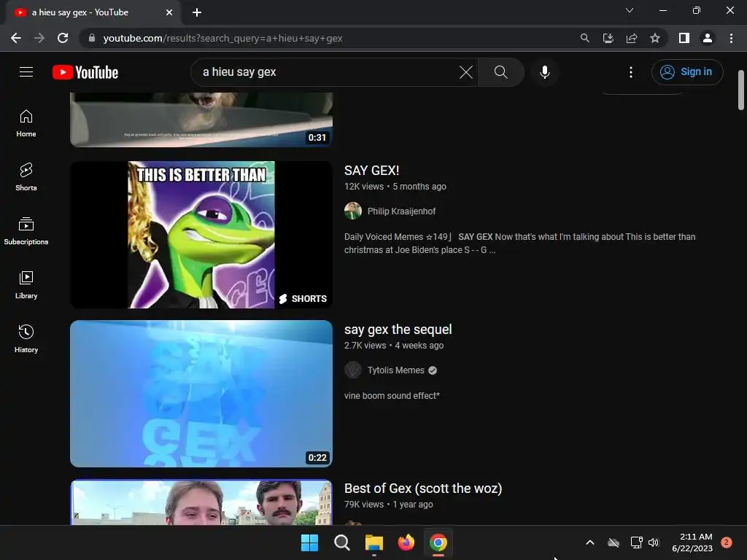Open Firefox from the taskbar
This screenshot has width=747, height=560.
click(406, 542)
